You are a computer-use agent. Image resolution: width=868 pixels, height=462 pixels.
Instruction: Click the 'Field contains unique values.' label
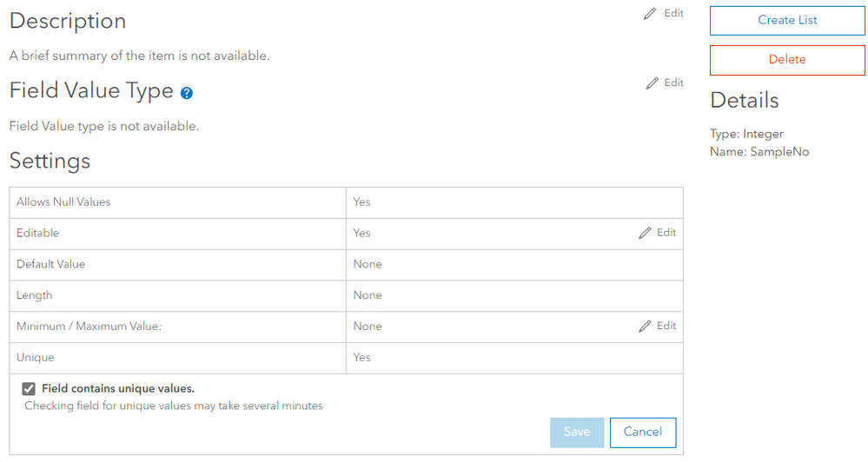[x=118, y=389]
